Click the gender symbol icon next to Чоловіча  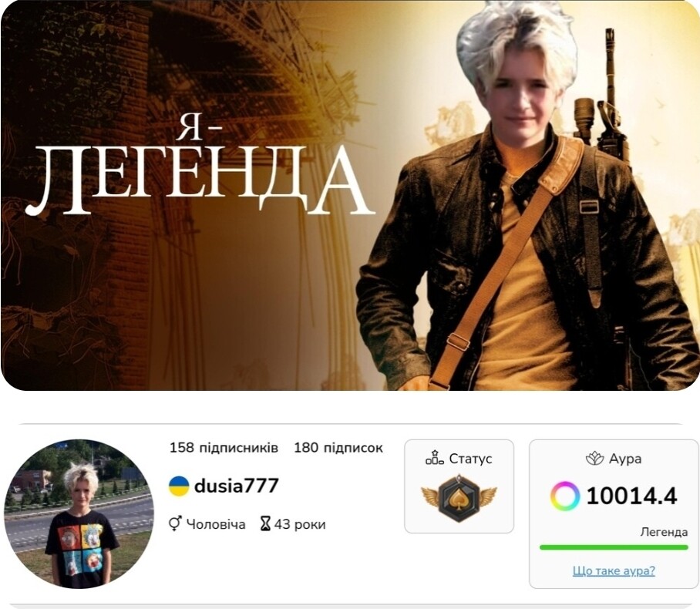pos(174,523)
